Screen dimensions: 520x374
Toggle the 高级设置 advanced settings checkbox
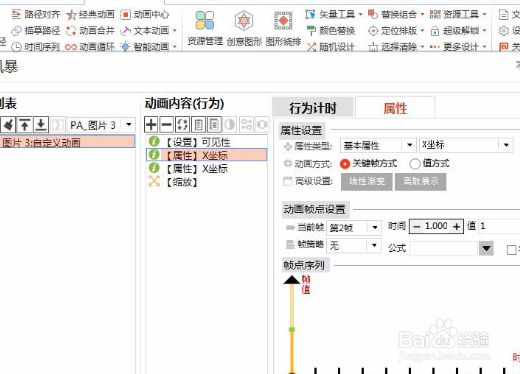pos(287,181)
